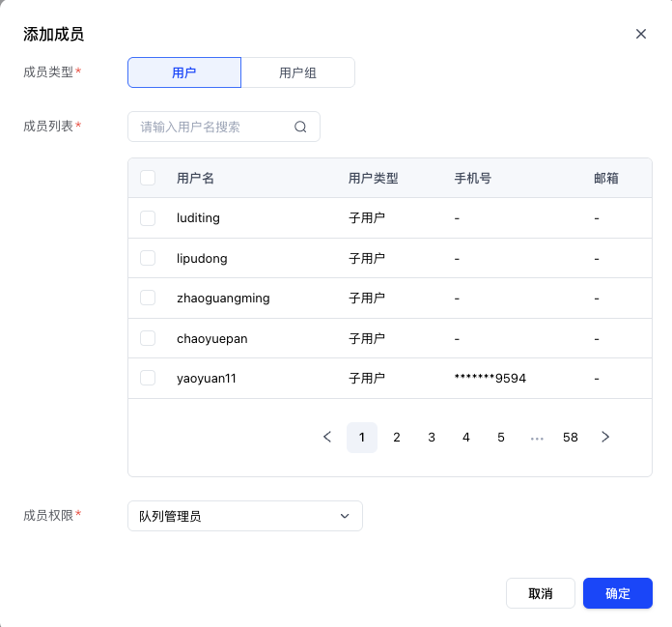Check the lipudong row checkbox

tap(148, 258)
